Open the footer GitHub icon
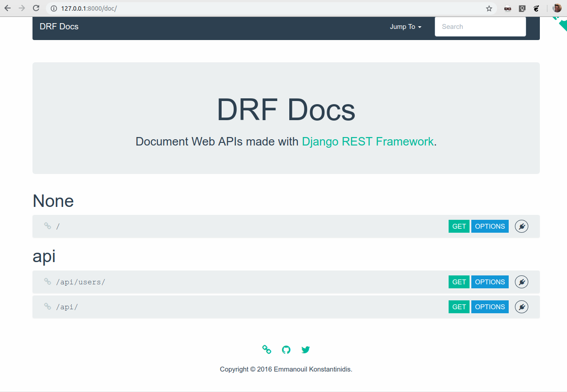Viewport: 567px width, 392px height. 286,350
